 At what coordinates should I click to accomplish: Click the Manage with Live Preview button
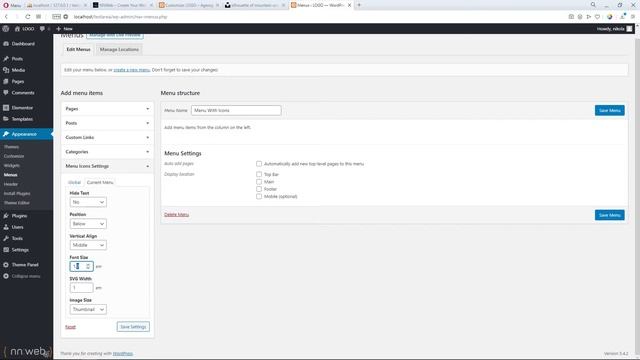[115, 36]
